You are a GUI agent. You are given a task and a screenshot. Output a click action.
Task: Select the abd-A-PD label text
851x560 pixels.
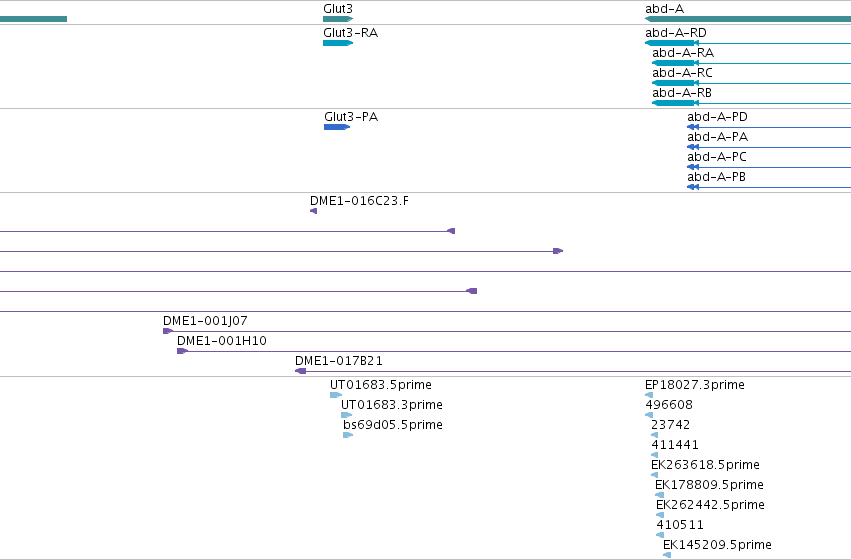[x=717, y=117]
